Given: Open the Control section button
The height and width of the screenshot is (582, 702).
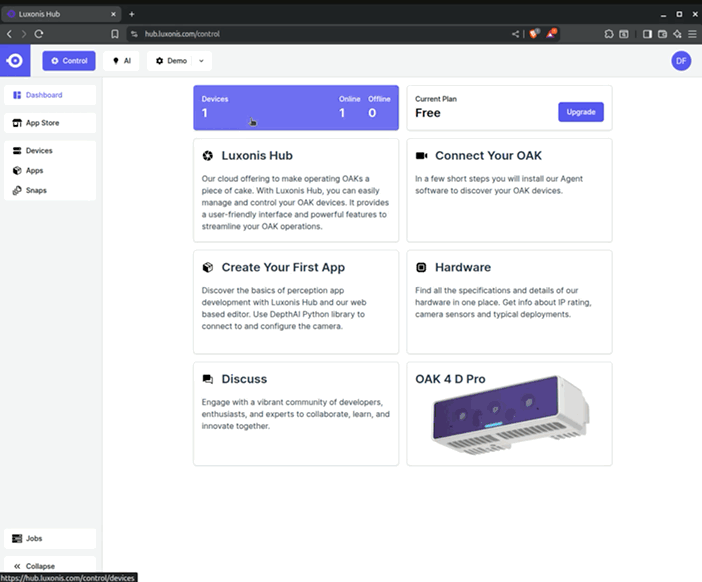Looking at the screenshot, I should click(x=69, y=61).
